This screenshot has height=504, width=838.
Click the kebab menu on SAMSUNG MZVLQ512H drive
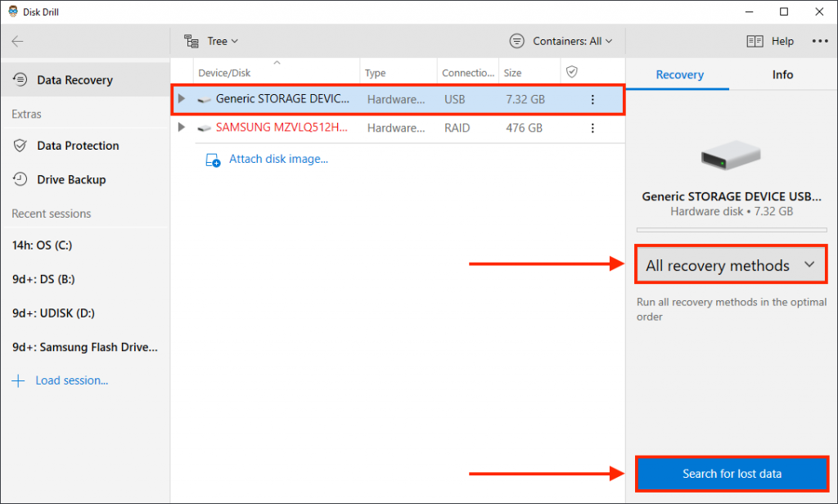coord(592,128)
